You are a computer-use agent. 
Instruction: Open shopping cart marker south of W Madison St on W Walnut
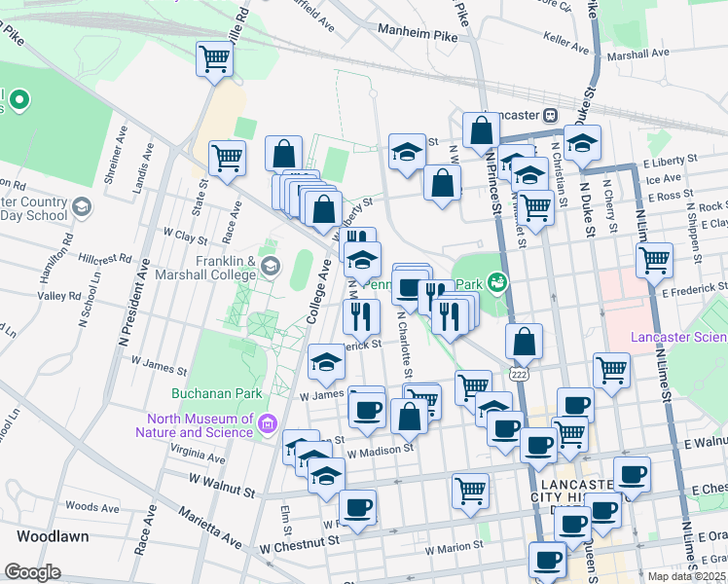[x=470, y=492]
